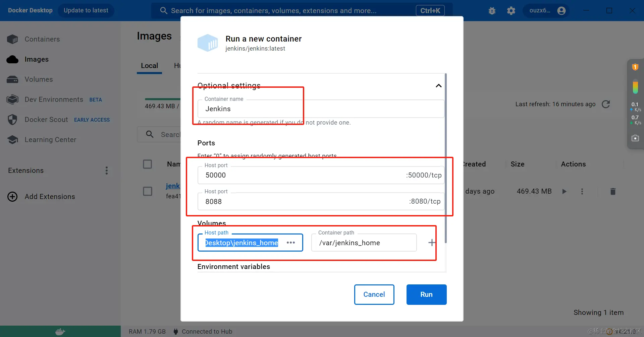644x337 pixels.
Task: Click the dialog vertical scrollbar
Action: [x=445, y=158]
